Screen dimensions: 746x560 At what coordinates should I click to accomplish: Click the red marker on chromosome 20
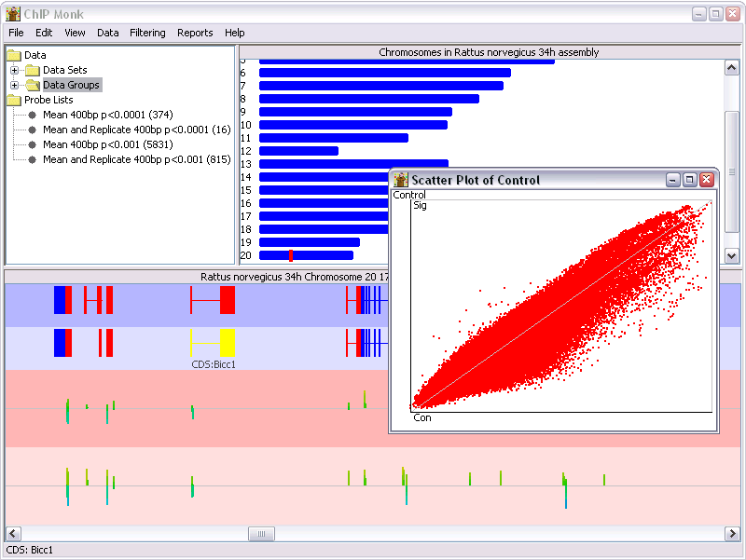coord(291,255)
